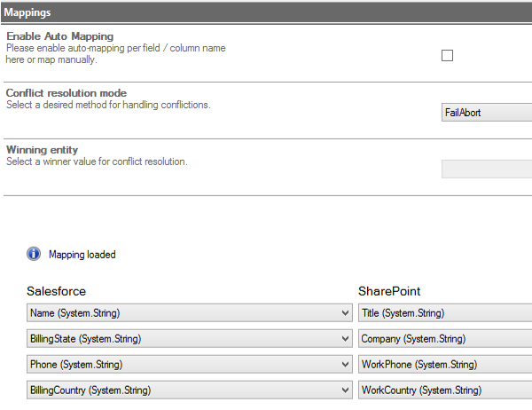Click the auto-mapping per field description text

click(114, 48)
